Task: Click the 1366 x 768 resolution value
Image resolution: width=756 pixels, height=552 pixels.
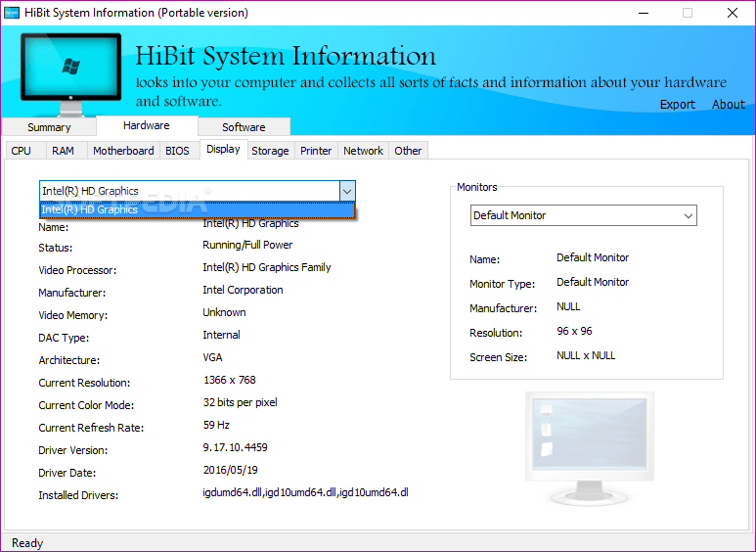Action: tap(230, 380)
